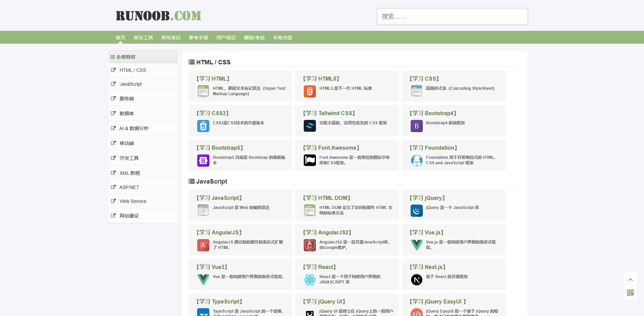Click the search input field
Screen dimensions: 644x316
(x=452, y=17)
